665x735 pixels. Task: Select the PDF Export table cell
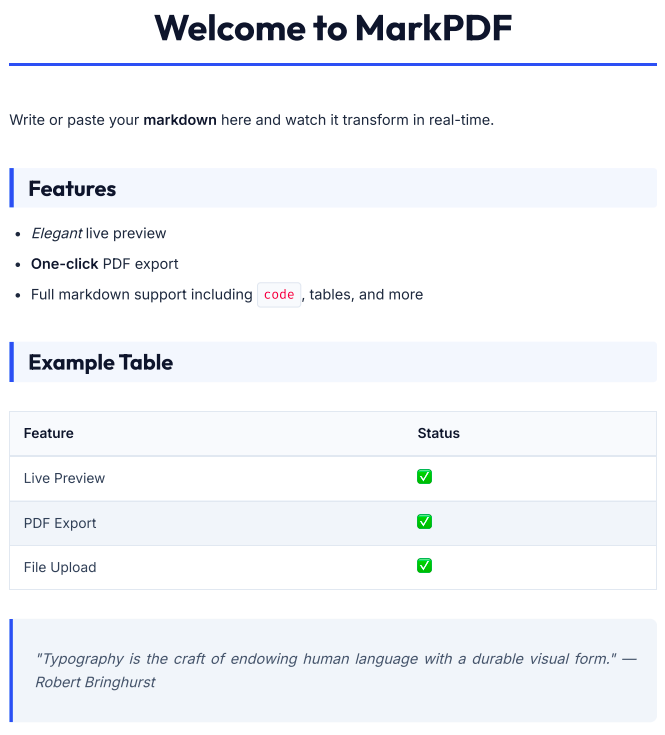pyautogui.click(x=60, y=523)
